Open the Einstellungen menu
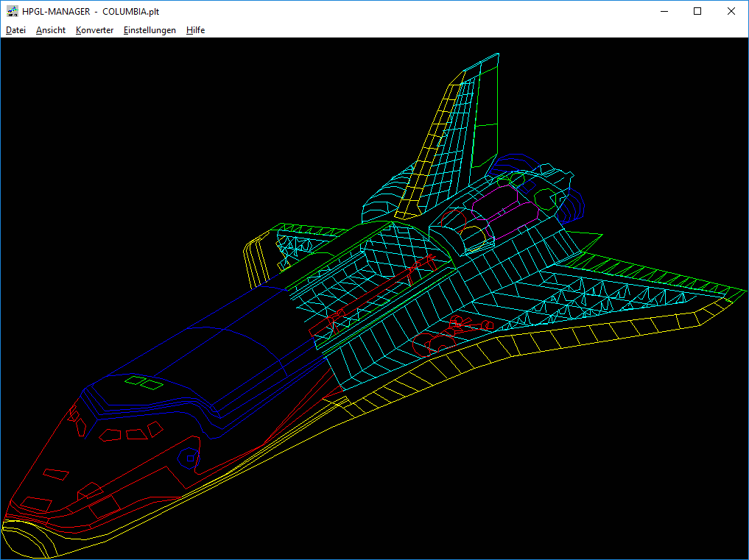749x560 pixels. pyautogui.click(x=150, y=30)
